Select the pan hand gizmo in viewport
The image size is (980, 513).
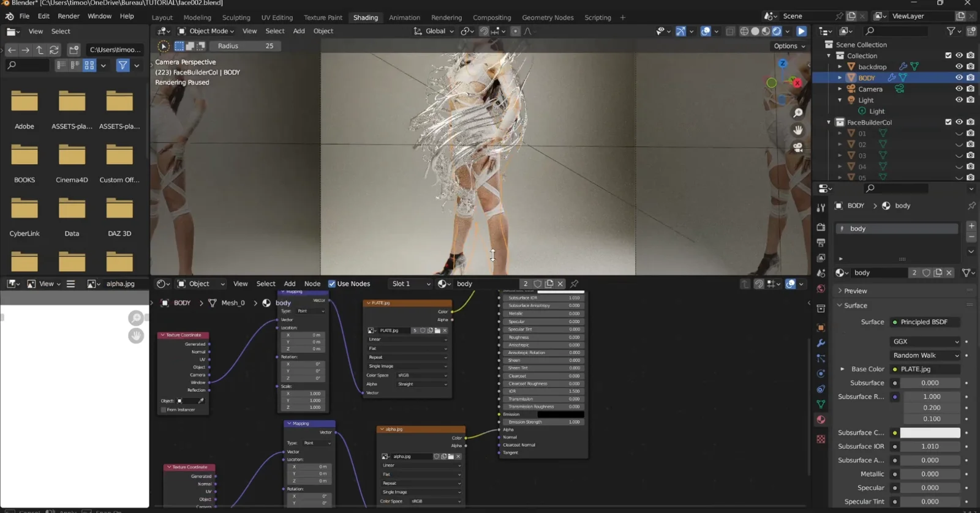coord(797,130)
